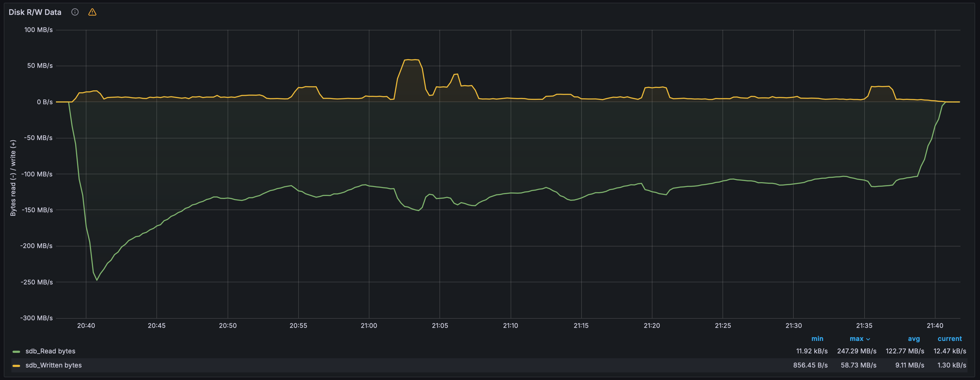Click the read minimum peak near 20:40

[97, 280]
